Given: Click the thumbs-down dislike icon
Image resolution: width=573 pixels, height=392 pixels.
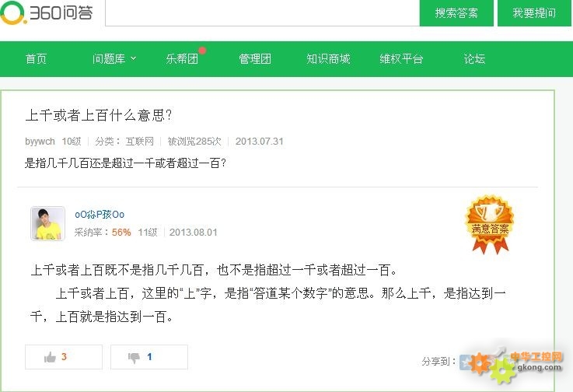Looking at the screenshot, I should [134, 357].
